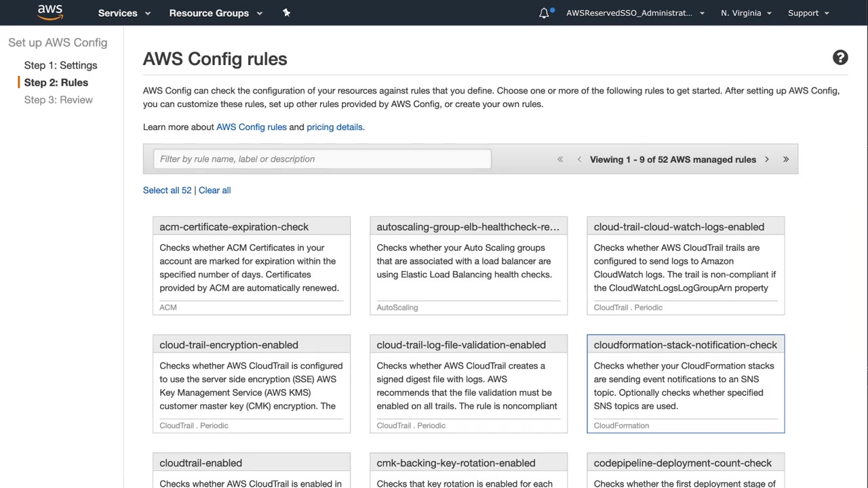Open the notifications bell icon
This screenshot has width=868, height=488.
(x=544, y=13)
